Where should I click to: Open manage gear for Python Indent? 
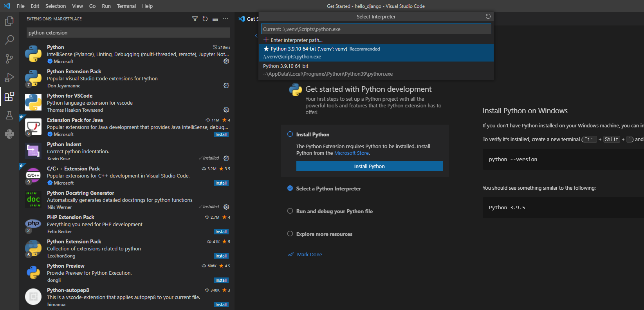click(226, 158)
